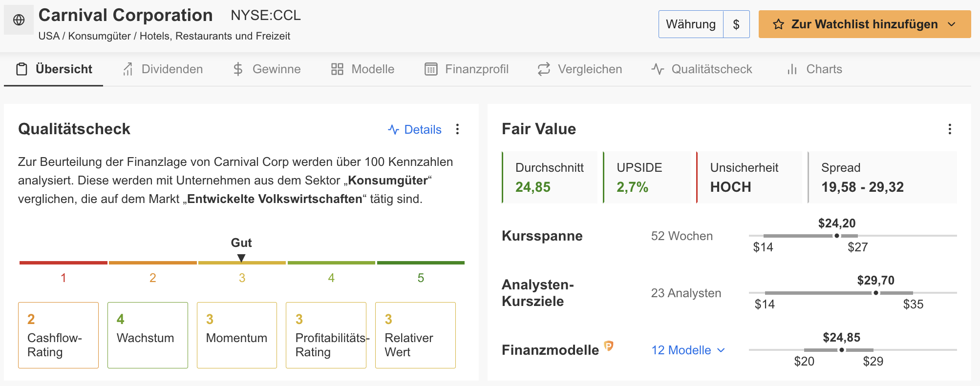
Task: Click the NYSE:CCL ticker text
Action: point(266,16)
